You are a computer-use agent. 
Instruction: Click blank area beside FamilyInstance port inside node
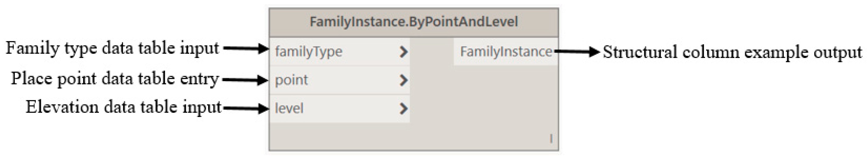coord(432,52)
